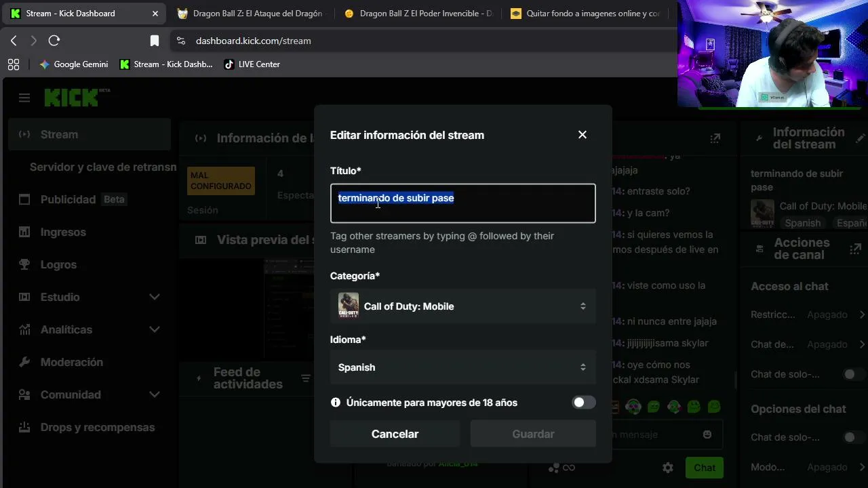Click the Comunidad people icon
Viewport: 868px width, 488px height.
pyautogui.click(x=24, y=394)
